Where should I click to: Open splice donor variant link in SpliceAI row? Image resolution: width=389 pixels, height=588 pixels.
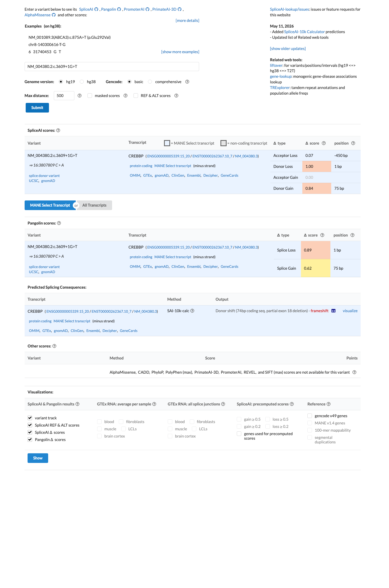(x=44, y=176)
